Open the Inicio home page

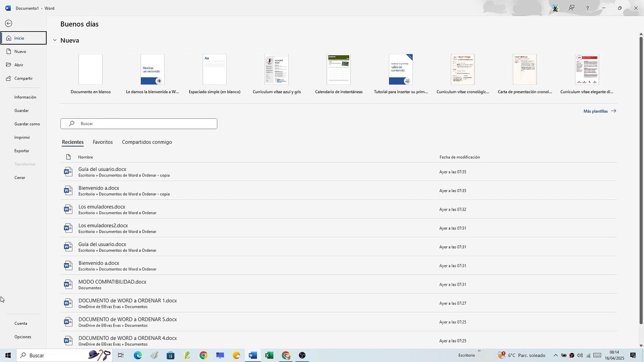point(24,38)
